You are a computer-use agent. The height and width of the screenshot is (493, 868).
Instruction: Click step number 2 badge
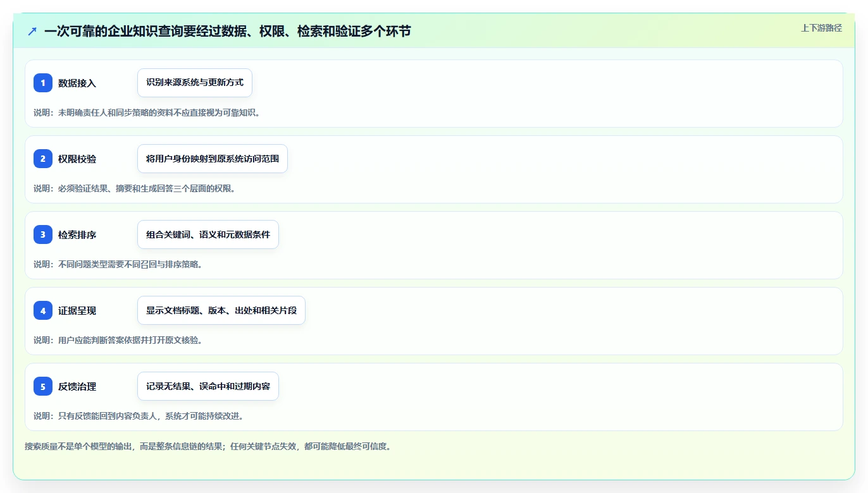tap(43, 159)
